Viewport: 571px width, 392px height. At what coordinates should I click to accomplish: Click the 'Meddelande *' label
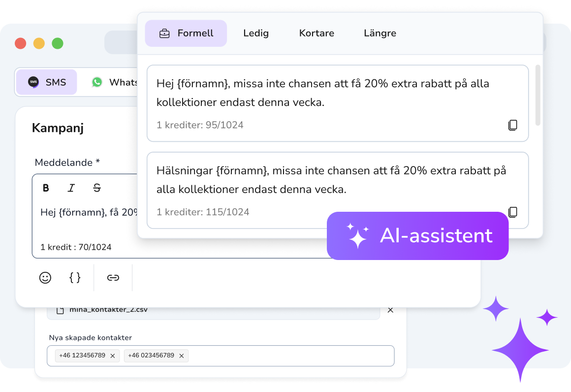pyautogui.click(x=67, y=163)
